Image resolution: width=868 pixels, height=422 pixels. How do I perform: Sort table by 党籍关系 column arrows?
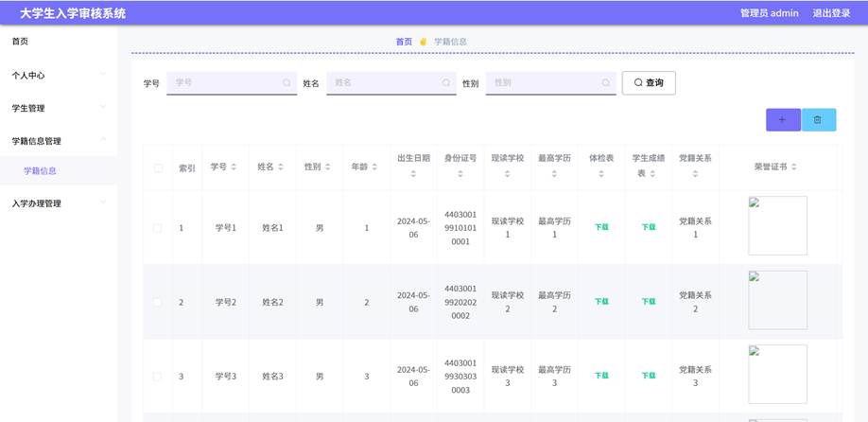pyautogui.click(x=696, y=174)
